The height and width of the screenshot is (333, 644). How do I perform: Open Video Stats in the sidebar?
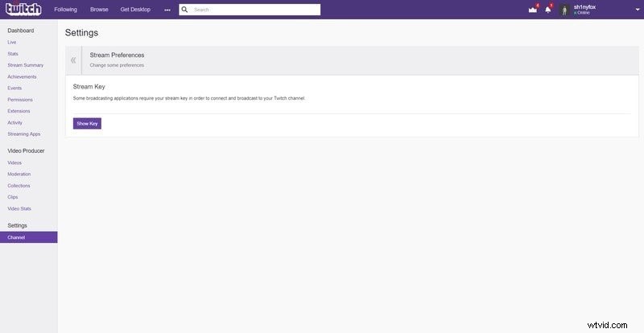[x=19, y=208]
